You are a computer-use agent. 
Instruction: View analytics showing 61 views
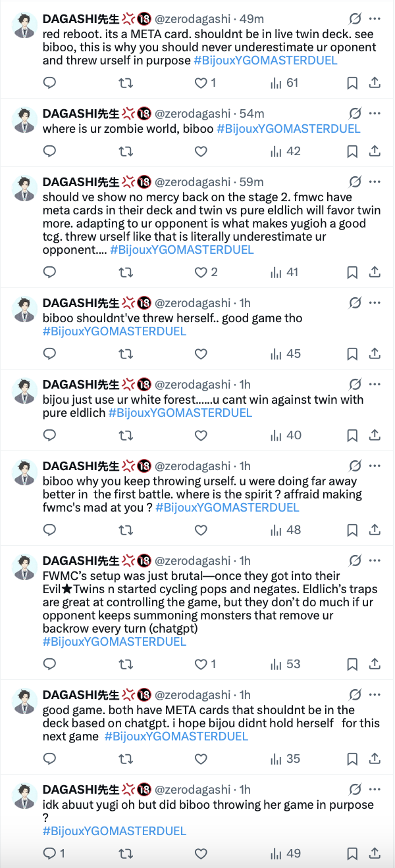284,83
